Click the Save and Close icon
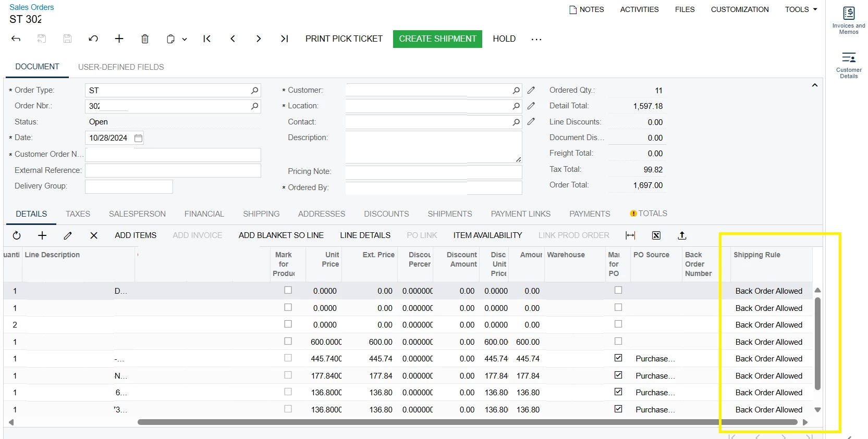 click(42, 39)
